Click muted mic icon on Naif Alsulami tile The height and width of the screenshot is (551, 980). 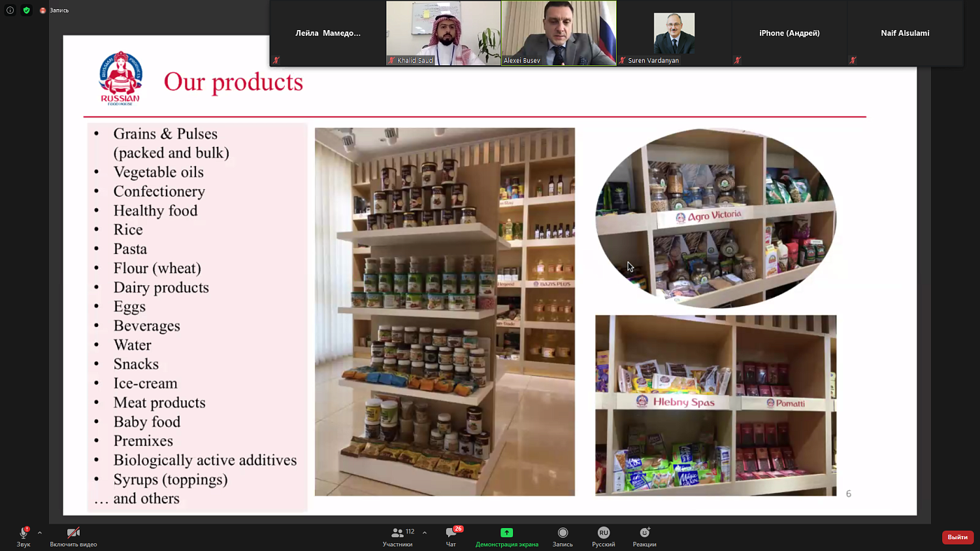click(x=853, y=60)
